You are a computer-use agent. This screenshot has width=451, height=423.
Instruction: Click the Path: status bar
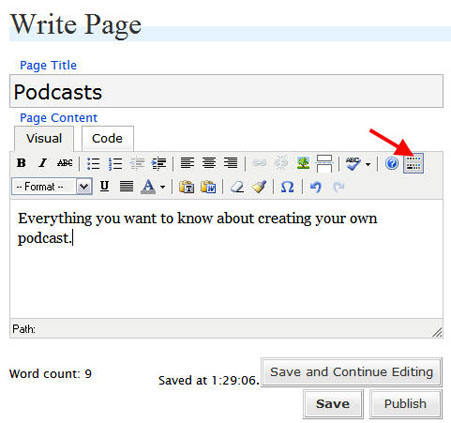(226, 329)
